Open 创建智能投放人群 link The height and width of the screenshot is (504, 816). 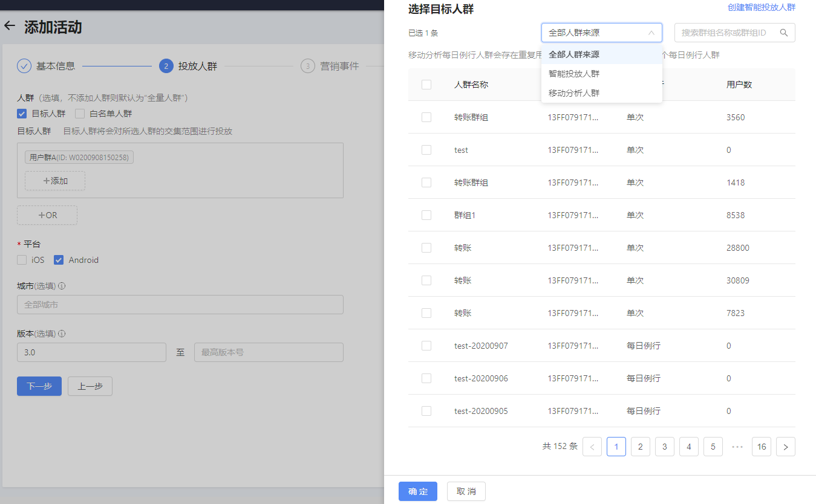tap(762, 7)
